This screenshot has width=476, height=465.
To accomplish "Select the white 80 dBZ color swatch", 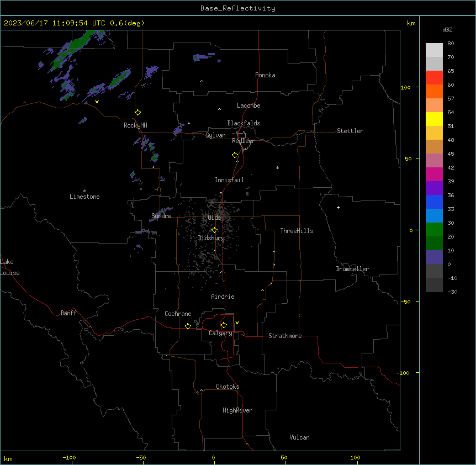I will tap(434, 50).
